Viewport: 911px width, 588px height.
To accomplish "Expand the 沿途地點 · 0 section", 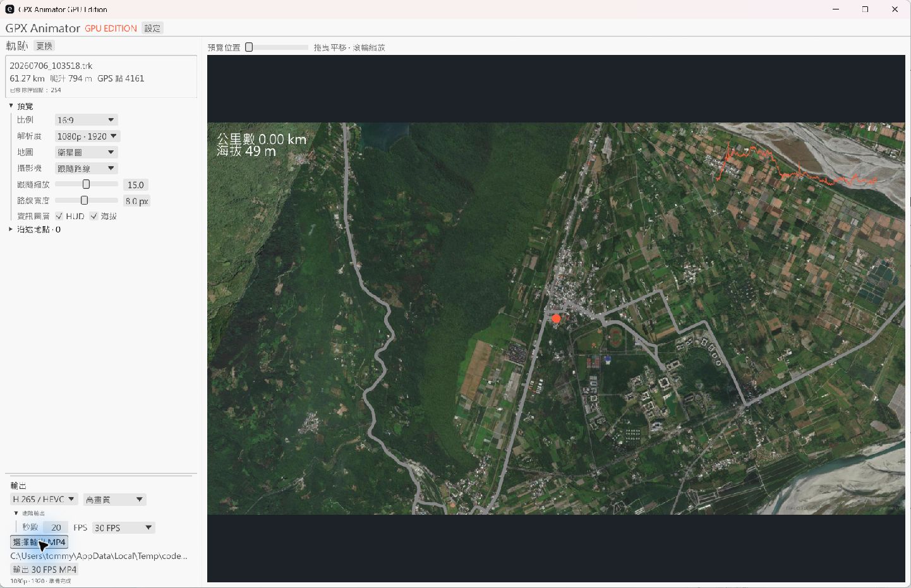I will click(11, 229).
